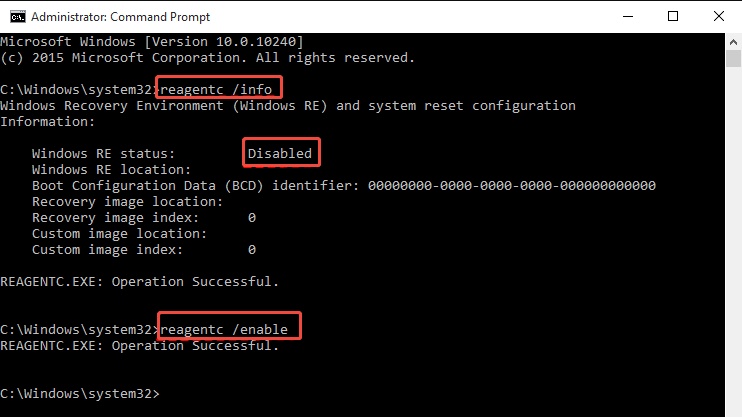Click the empty scrollbar track below the thumb
Screen dimensions: 742x417
tap(731, 250)
